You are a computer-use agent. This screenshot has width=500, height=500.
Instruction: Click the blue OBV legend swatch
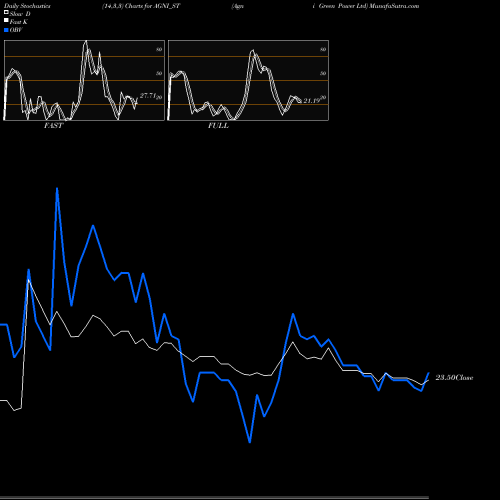(x=6, y=30)
